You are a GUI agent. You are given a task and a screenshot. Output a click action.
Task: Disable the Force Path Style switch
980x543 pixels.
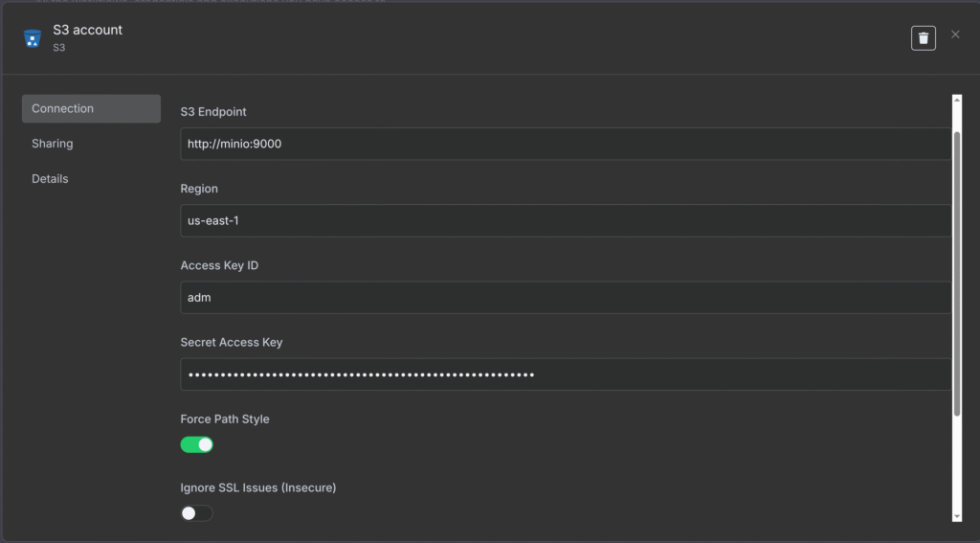pyautogui.click(x=197, y=444)
